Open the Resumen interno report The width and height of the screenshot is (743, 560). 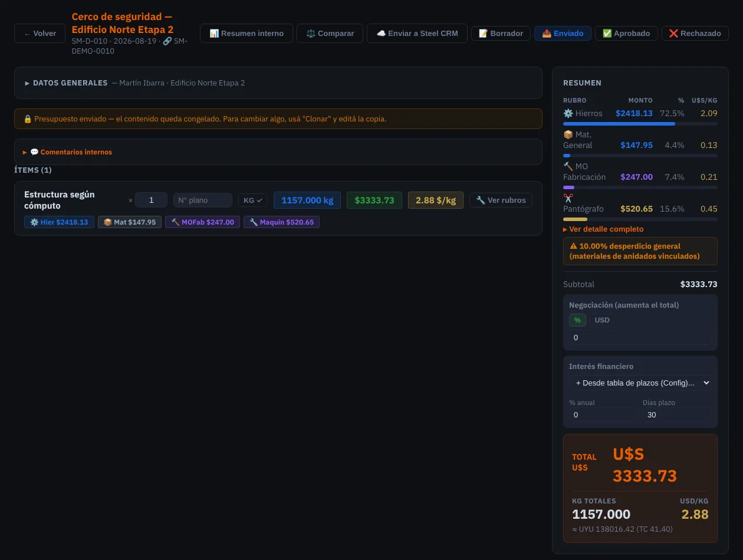pos(246,34)
